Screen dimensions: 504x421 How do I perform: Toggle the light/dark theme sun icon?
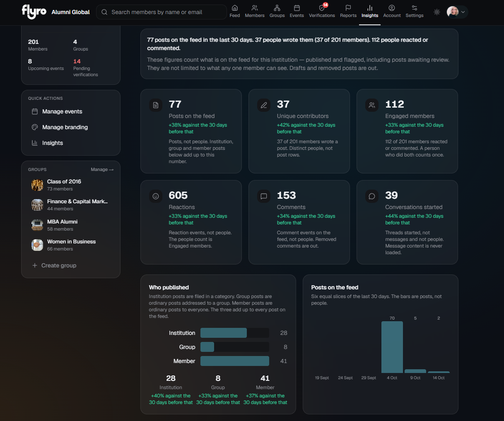pos(437,12)
